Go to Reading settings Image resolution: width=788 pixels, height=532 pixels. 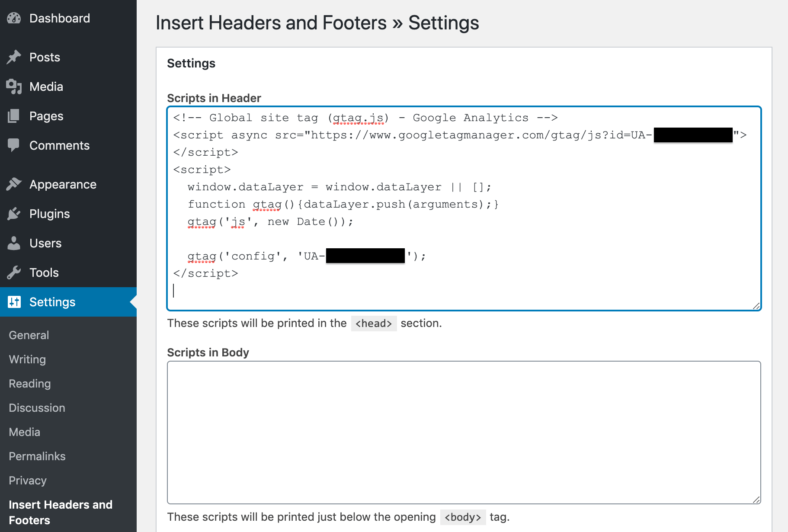(x=30, y=384)
